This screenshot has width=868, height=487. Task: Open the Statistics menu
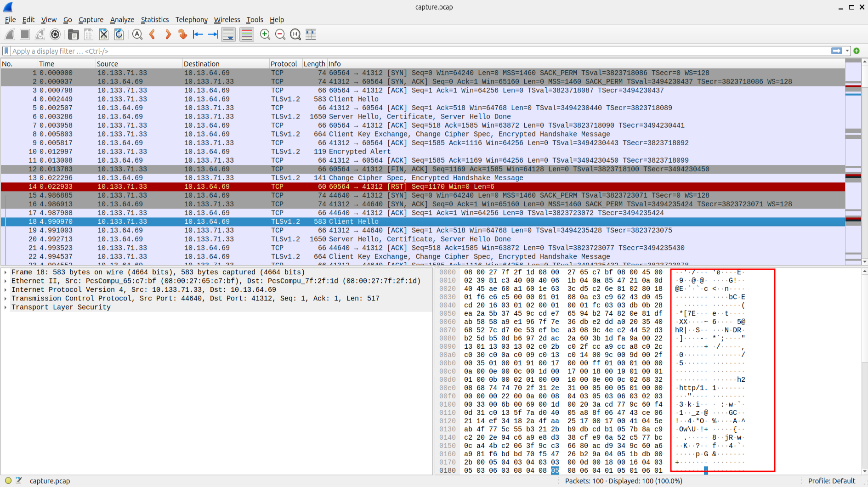(155, 20)
